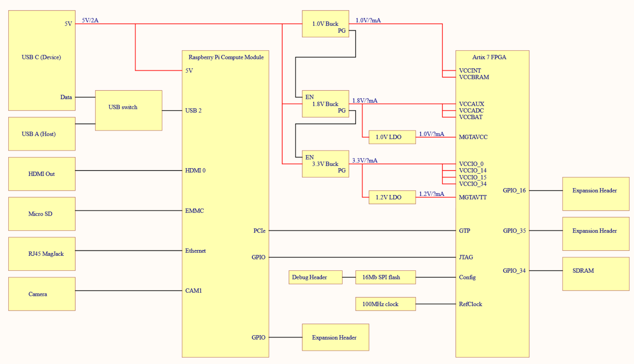Click the VCCIO_14 pin label
The height and width of the screenshot is (364, 634).
tap(472, 171)
